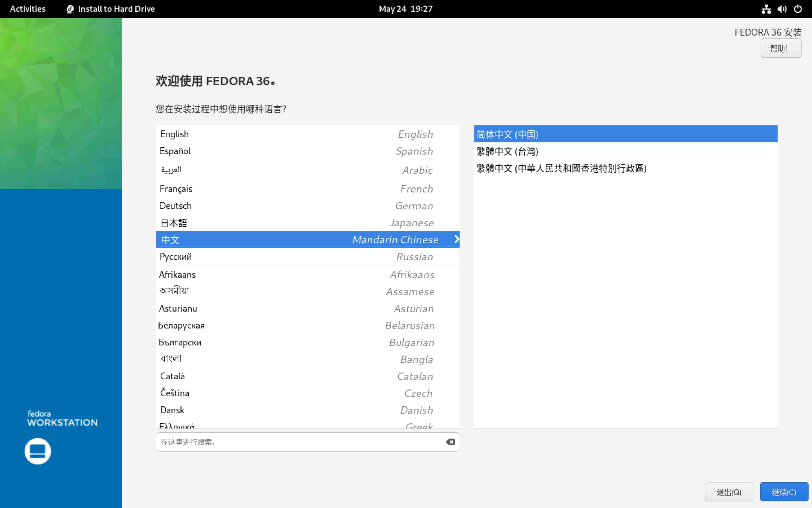This screenshot has width=812, height=508.
Task: Select the Assamese language row
Action: click(x=308, y=291)
